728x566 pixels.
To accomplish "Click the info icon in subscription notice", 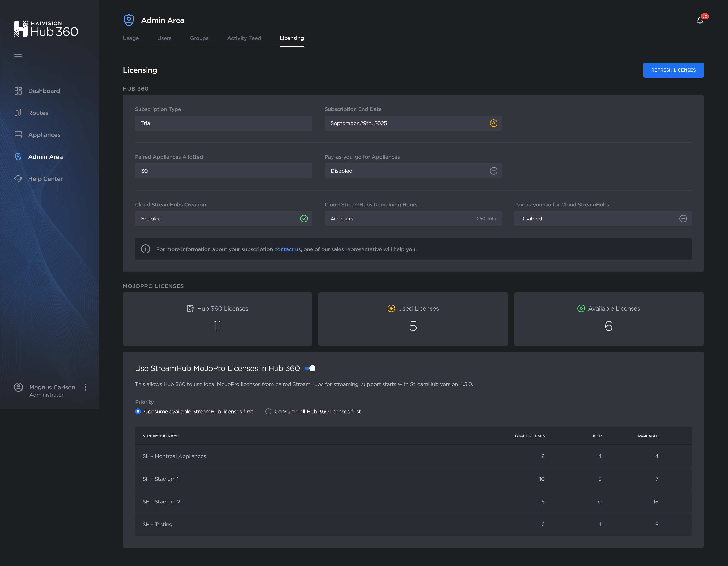I will tap(145, 249).
